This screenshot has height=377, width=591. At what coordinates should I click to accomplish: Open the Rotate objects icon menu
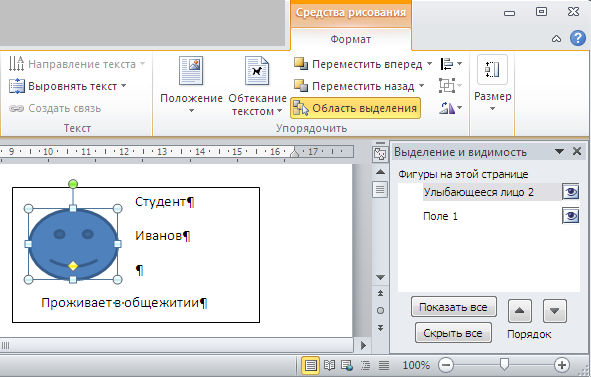click(451, 109)
